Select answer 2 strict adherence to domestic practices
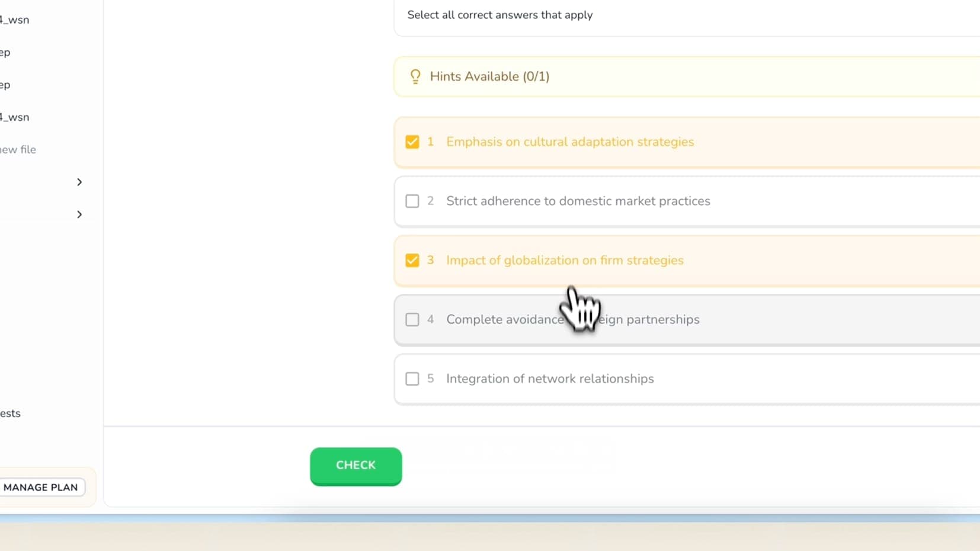Image resolution: width=980 pixels, height=551 pixels. pyautogui.click(x=412, y=201)
